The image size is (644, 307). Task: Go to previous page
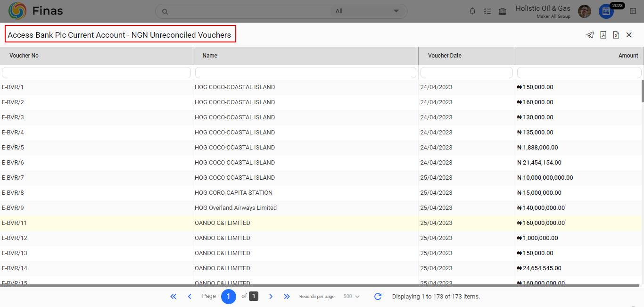190,297
